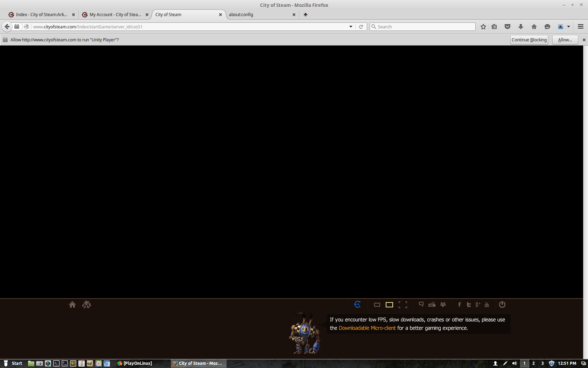Switch to the about:config tab
This screenshot has width=588, height=368.
pos(259,14)
